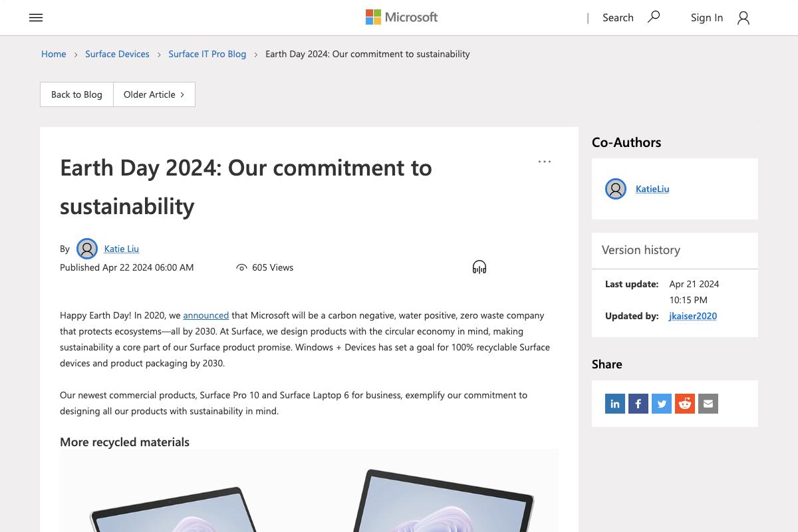Click the 'Apr 21 2024' last update date
Image resolution: width=798 pixels, height=532 pixels.
tap(694, 284)
